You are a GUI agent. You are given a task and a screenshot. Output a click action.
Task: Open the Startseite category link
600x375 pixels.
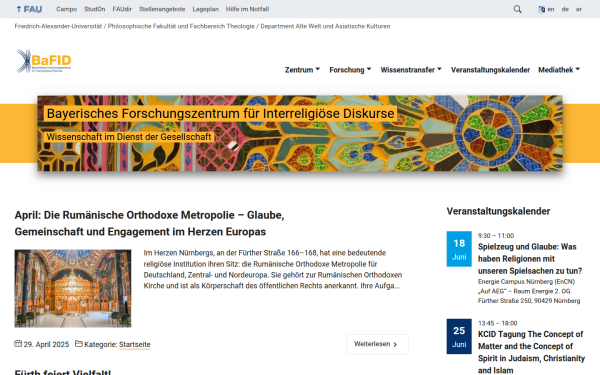tap(135, 344)
